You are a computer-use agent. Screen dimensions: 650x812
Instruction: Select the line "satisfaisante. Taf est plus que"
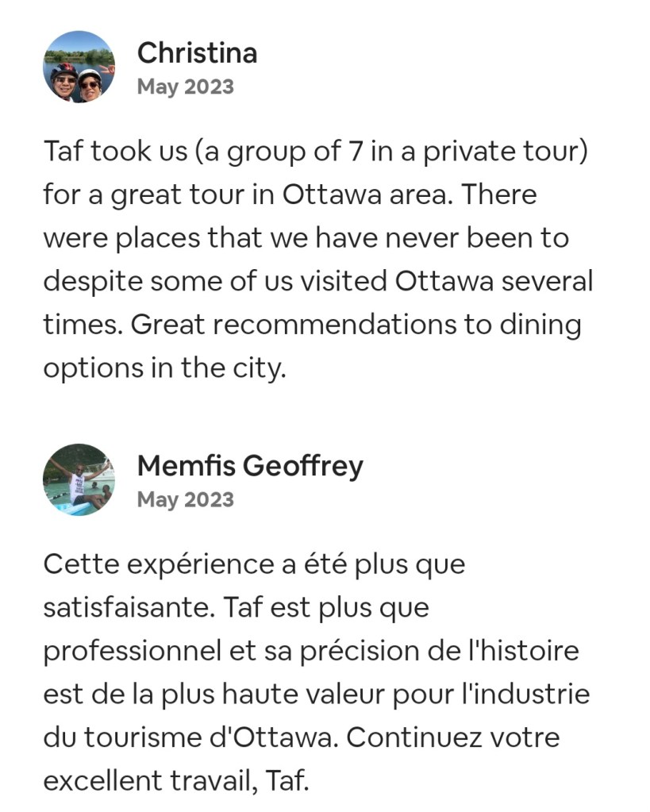tap(236, 608)
